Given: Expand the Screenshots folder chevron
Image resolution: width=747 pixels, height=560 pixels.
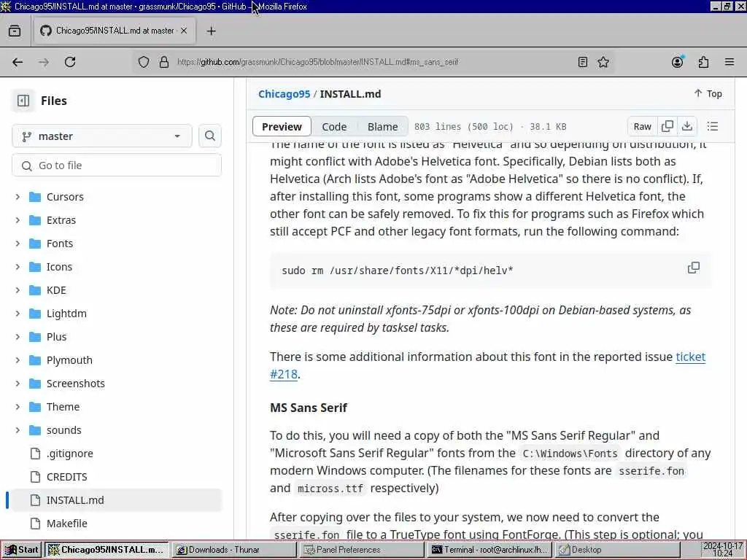Looking at the screenshot, I should (18, 384).
